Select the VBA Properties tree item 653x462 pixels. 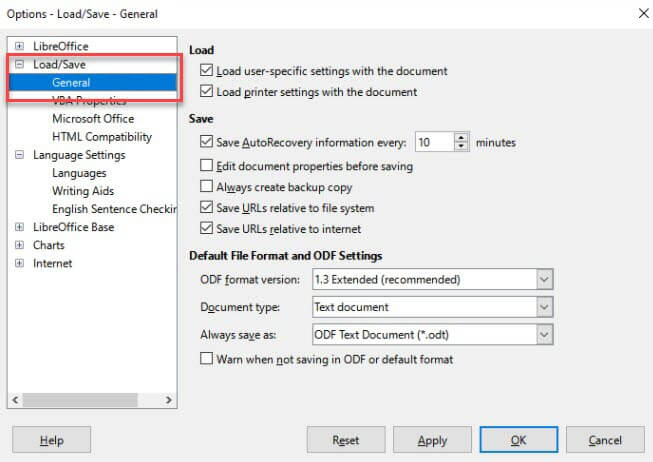click(89, 100)
